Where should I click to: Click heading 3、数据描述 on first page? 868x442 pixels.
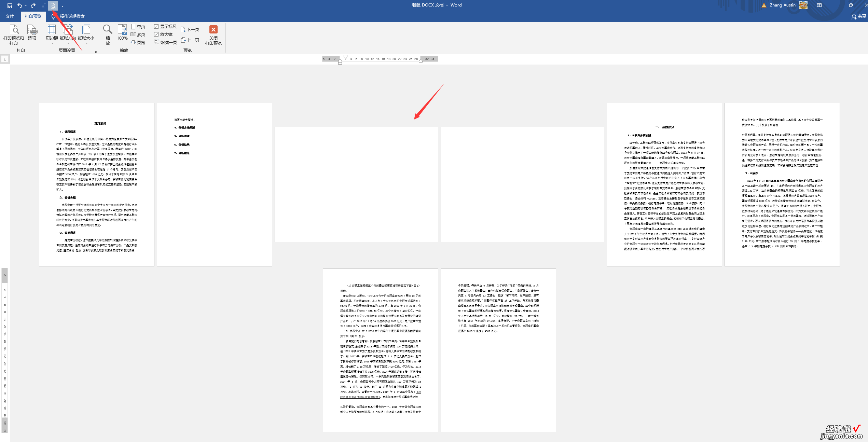point(68,233)
